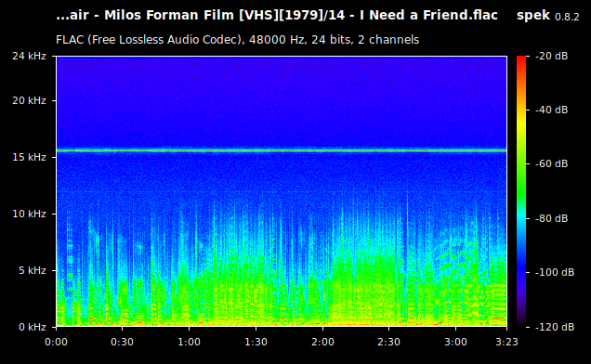This screenshot has width=591, height=364.
Task: Click the file name title text
Action: click(277, 16)
